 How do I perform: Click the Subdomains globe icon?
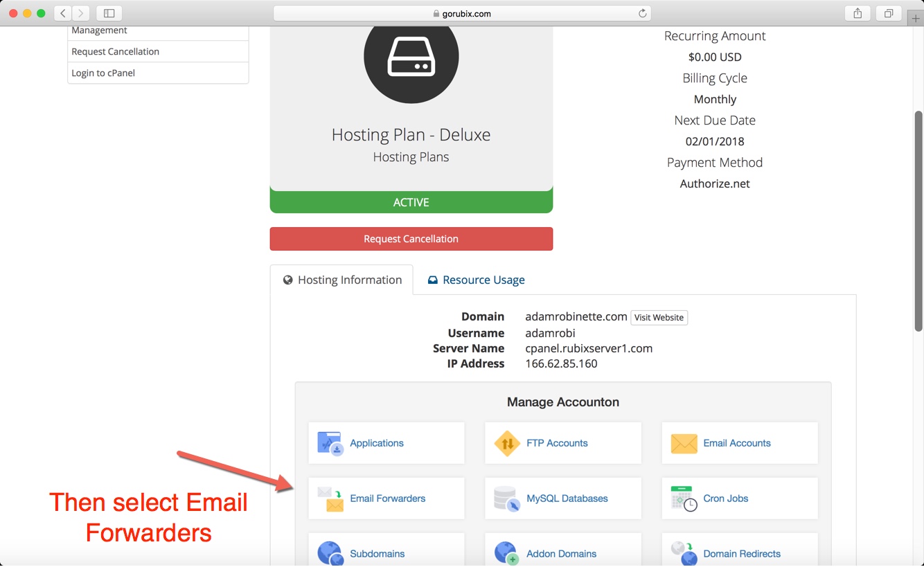[330, 553]
